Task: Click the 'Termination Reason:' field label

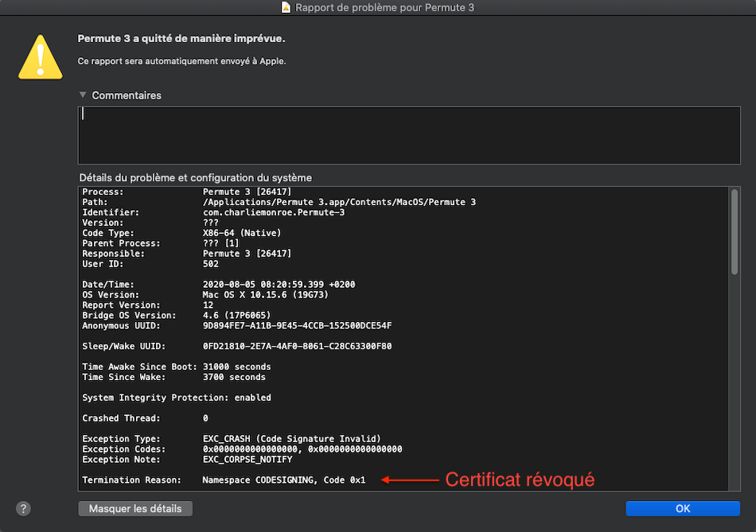Action: pos(131,480)
